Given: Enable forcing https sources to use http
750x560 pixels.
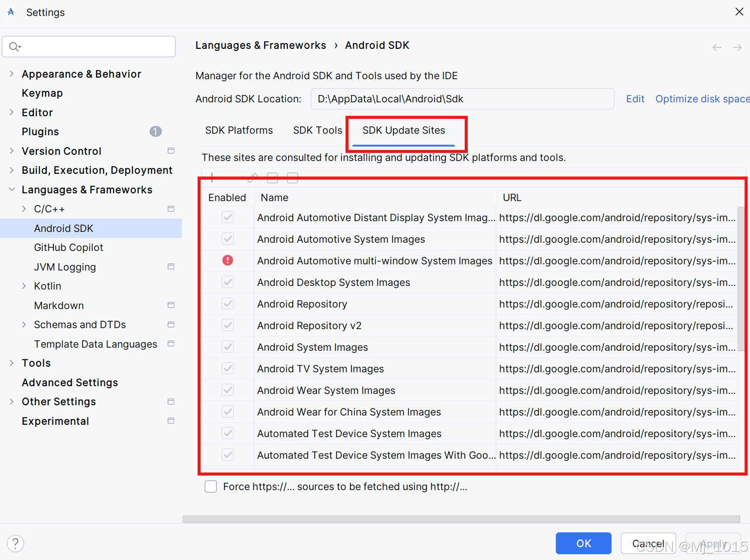Looking at the screenshot, I should (x=211, y=486).
